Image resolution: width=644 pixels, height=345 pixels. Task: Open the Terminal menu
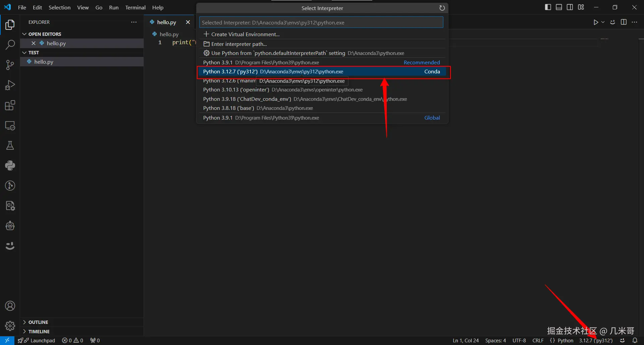[x=136, y=7]
